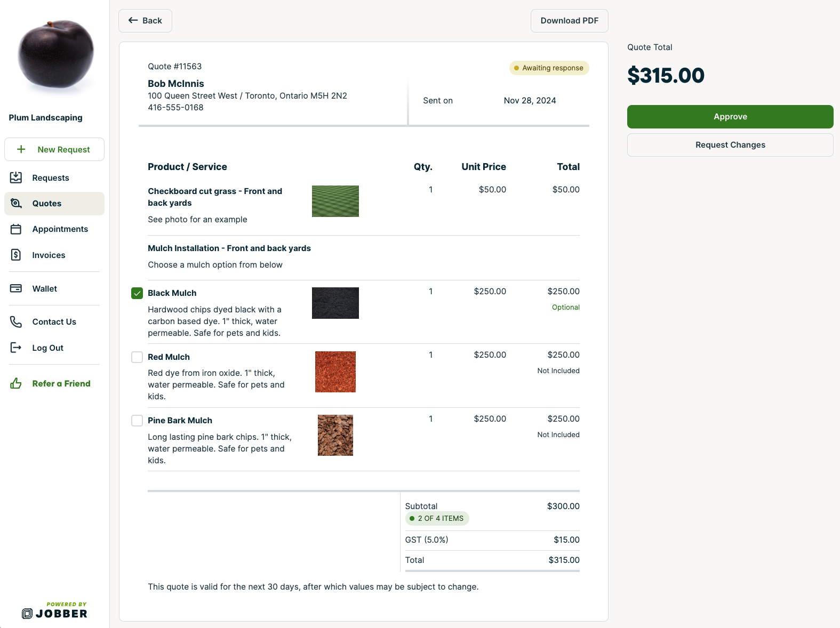Select the Refer a Friend thumbs-up icon

(17, 383)
